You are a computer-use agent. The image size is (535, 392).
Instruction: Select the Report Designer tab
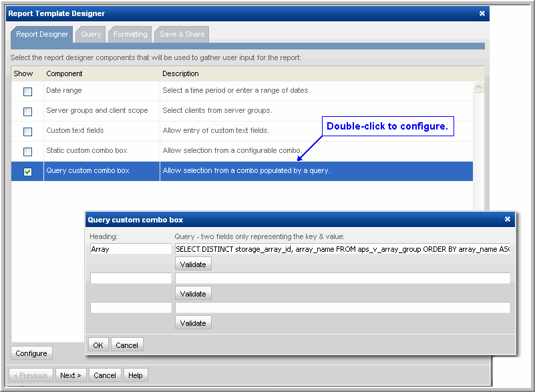pyautogui.click(x=42, y=34)
